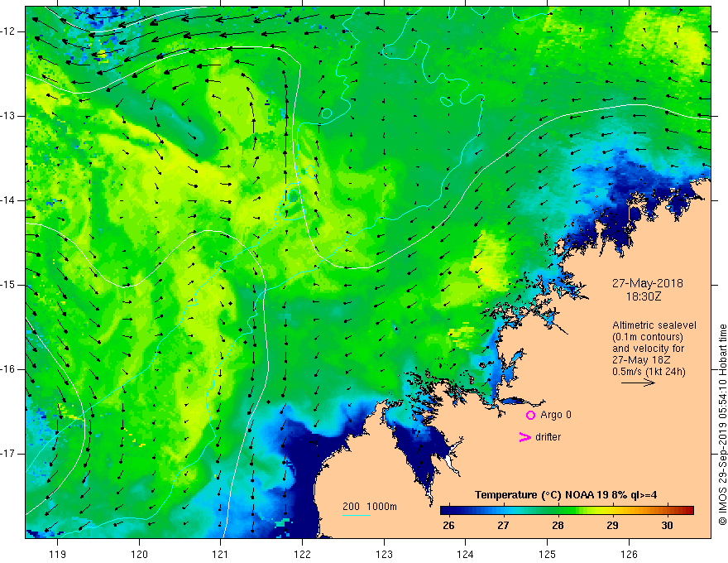Screen dimensions: 728x563
Task: Click the IMOS copyright timestamp text
Action: click(722, 425)
